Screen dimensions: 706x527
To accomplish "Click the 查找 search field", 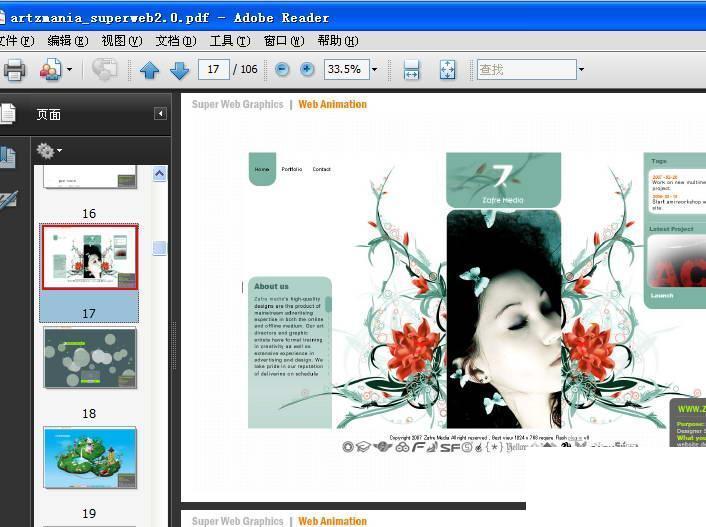I will click(526, 69).
